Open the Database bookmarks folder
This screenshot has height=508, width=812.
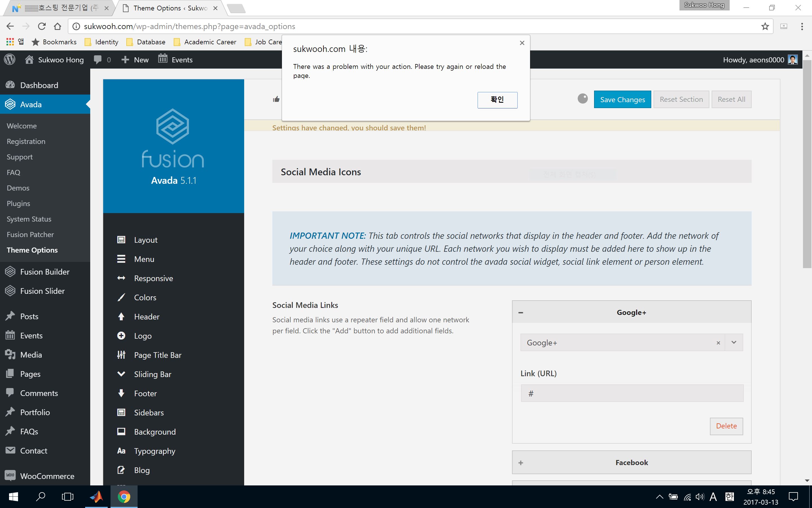146,42
